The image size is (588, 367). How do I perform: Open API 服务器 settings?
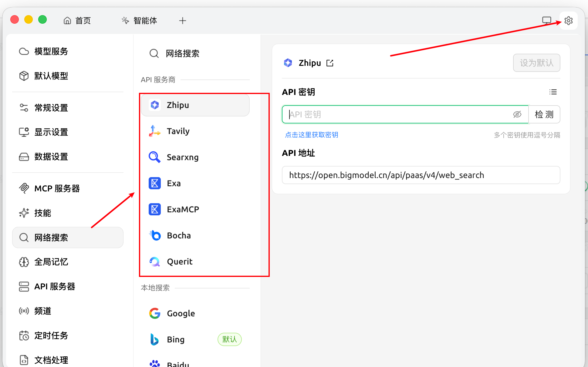(68, 287)
